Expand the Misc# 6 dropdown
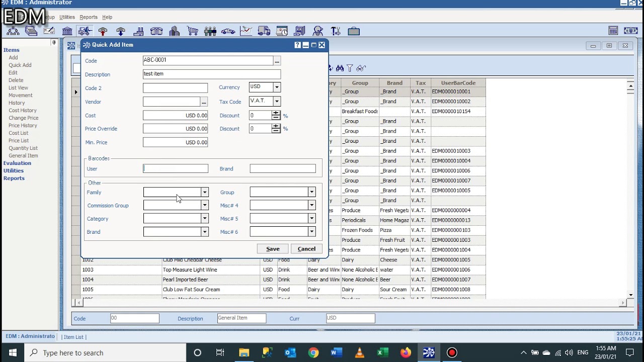This screenshot has width=644, height=362. pos(311,232)
